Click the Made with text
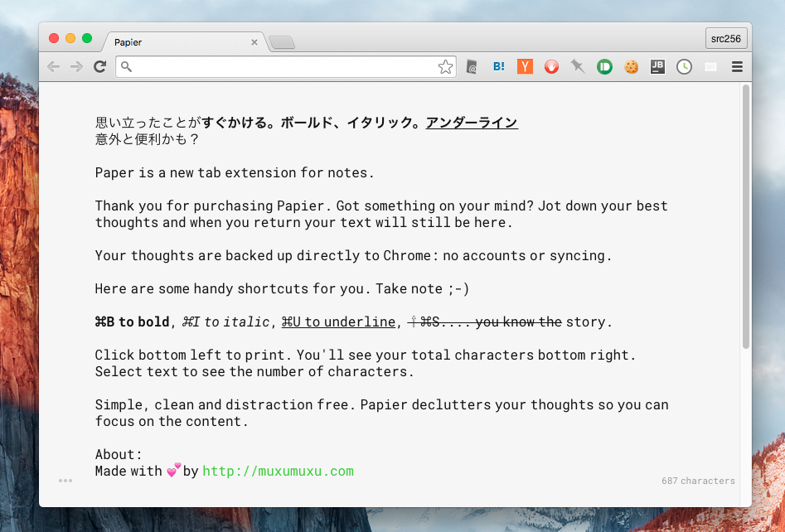This screenshot has height=532, width=785. 128,471
